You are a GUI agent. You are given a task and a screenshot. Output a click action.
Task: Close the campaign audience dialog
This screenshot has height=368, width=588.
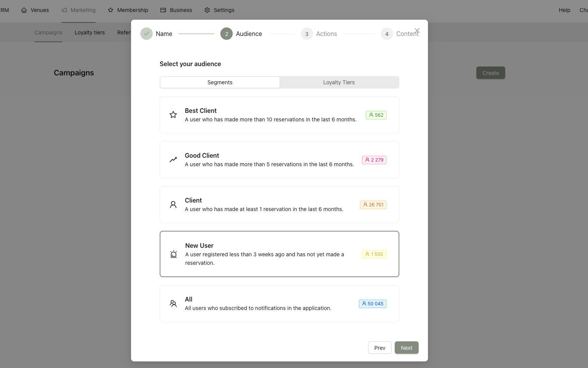pos(417,31)
